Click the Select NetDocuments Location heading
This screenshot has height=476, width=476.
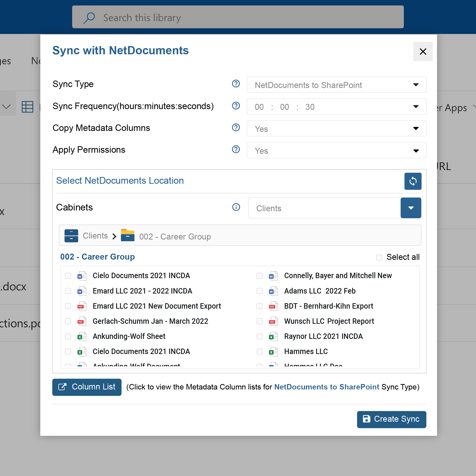pos(120,180)
